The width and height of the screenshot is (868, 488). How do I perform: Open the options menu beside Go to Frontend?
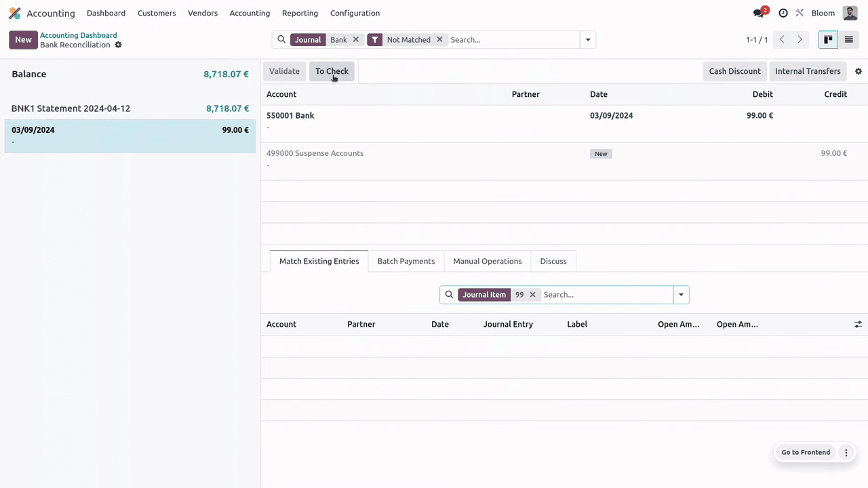(846, 452)
